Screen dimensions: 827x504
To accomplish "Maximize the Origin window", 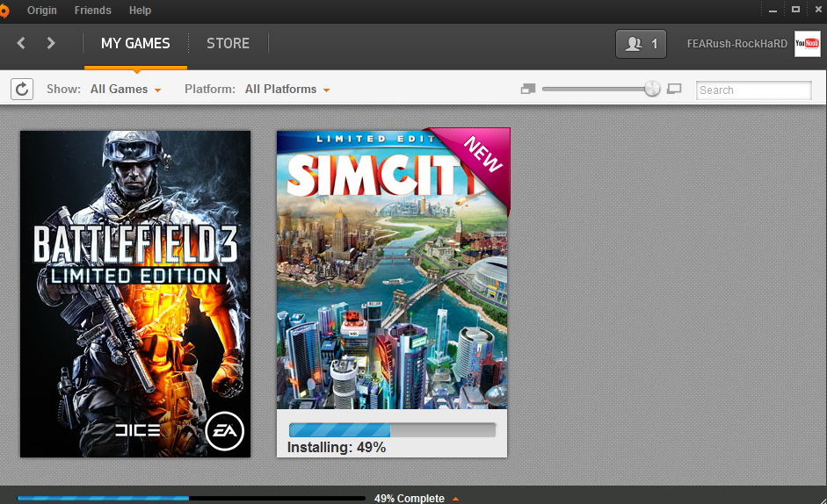I will [x=795, y=10].
